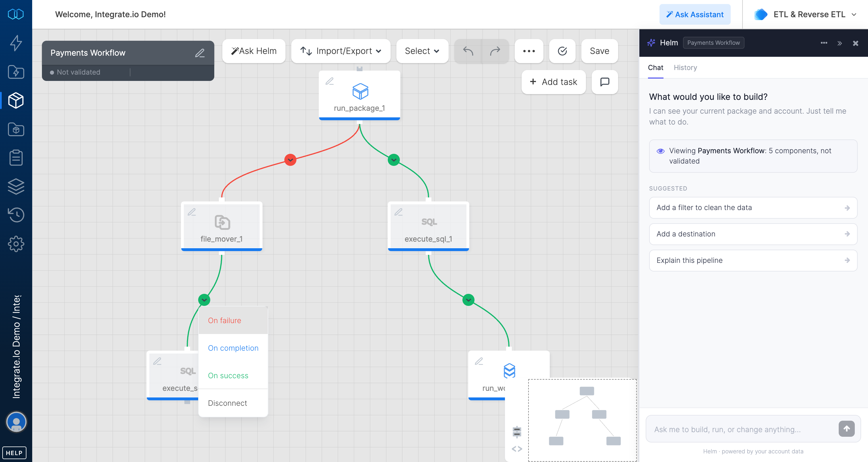Click the Helm sparkle icon

pyautogui.click(x=651, y=43)
